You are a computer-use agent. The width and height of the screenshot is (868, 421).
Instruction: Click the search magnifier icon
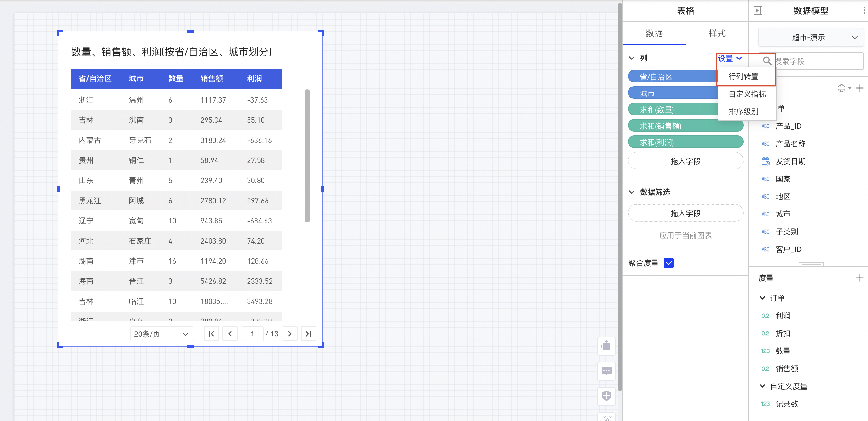[x=767, y=61]
